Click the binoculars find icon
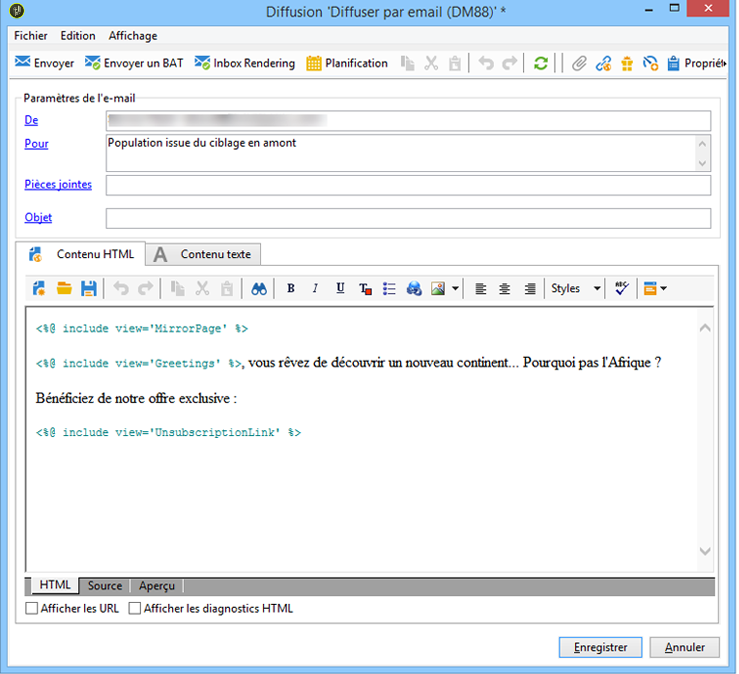Screen dimensions: 739x674 point(259,288)
